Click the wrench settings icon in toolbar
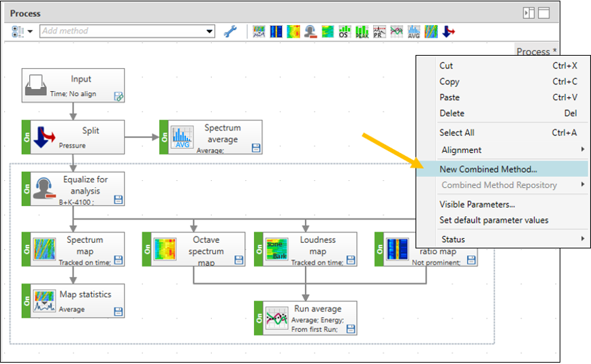The width and height of the screenshot is (591, 364). 230,31
